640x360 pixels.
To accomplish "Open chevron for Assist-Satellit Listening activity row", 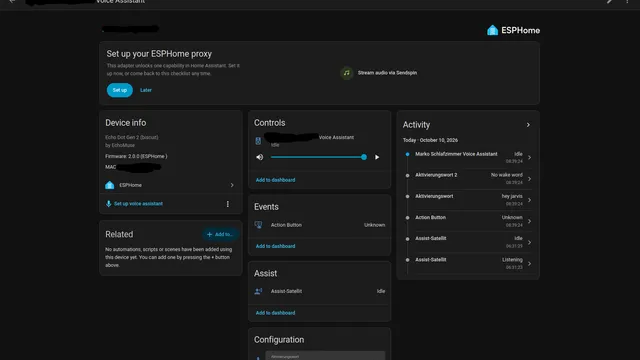I will (x=529, y=264).
